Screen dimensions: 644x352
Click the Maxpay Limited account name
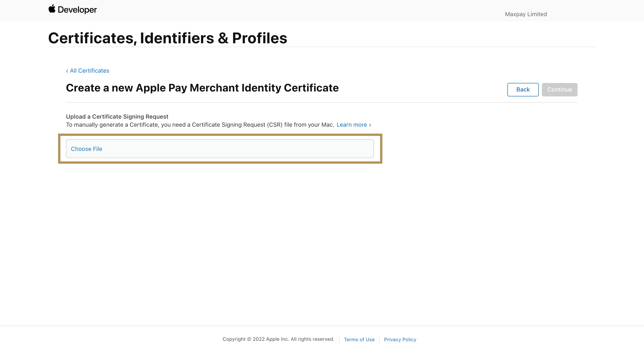click(526, 14)
